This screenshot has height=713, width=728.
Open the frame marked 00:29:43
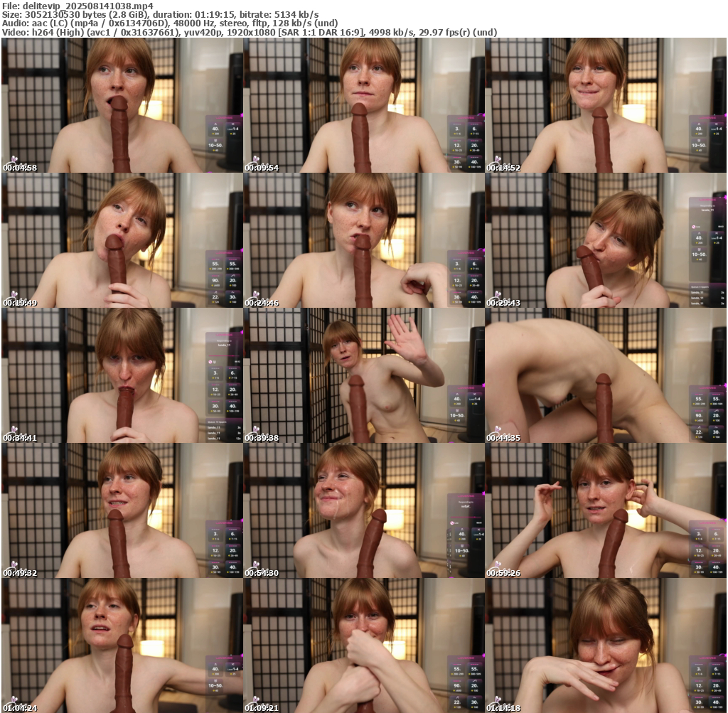coord(606,240)
